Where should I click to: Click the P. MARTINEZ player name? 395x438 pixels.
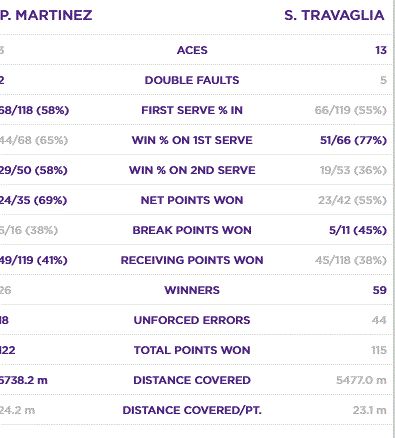point(46,15)
